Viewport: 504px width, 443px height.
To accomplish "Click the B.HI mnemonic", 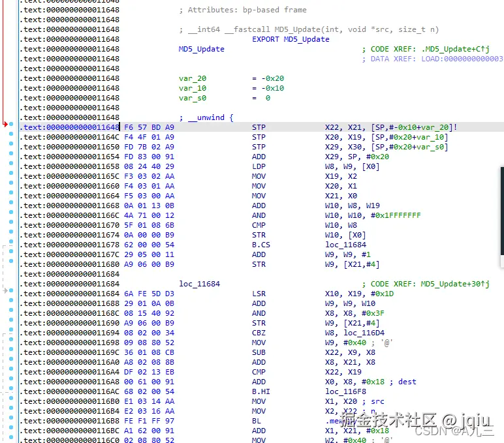I will [x=261, y=391].
